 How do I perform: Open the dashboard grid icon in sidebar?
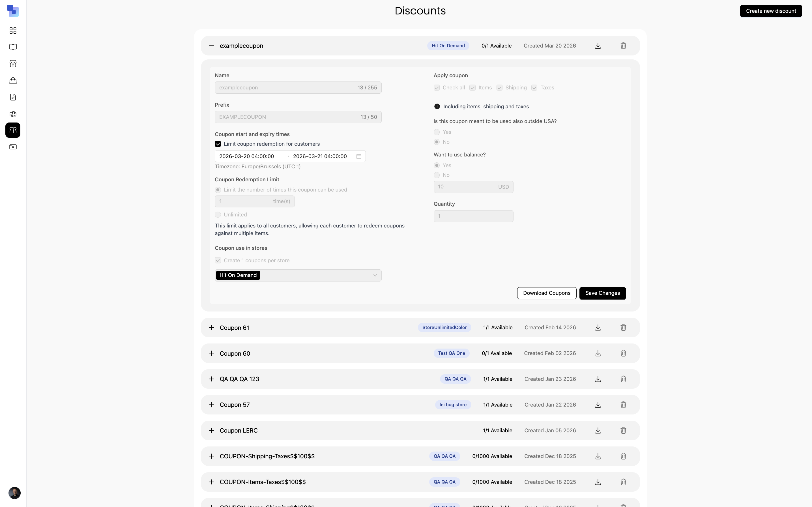click(x=13, y=31)
